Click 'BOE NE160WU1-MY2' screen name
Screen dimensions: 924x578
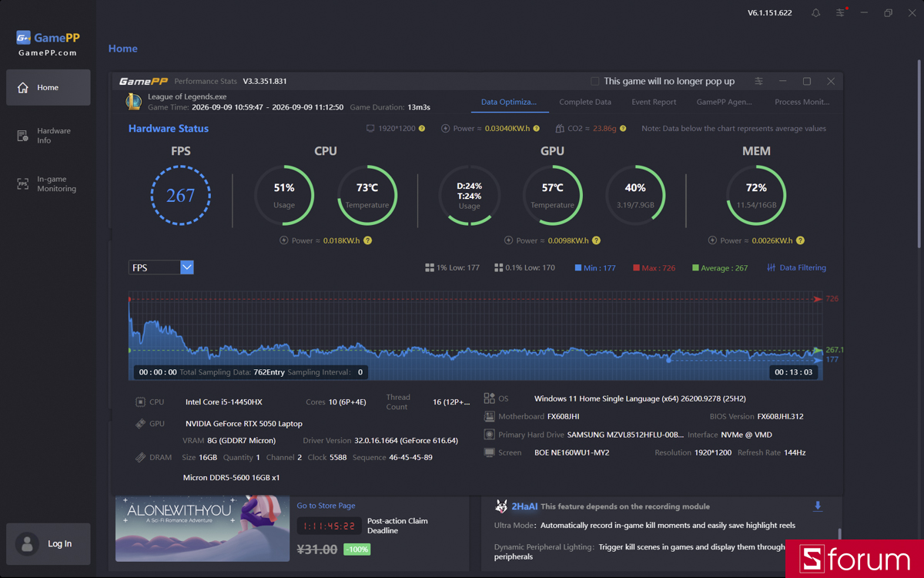[571, 452]
